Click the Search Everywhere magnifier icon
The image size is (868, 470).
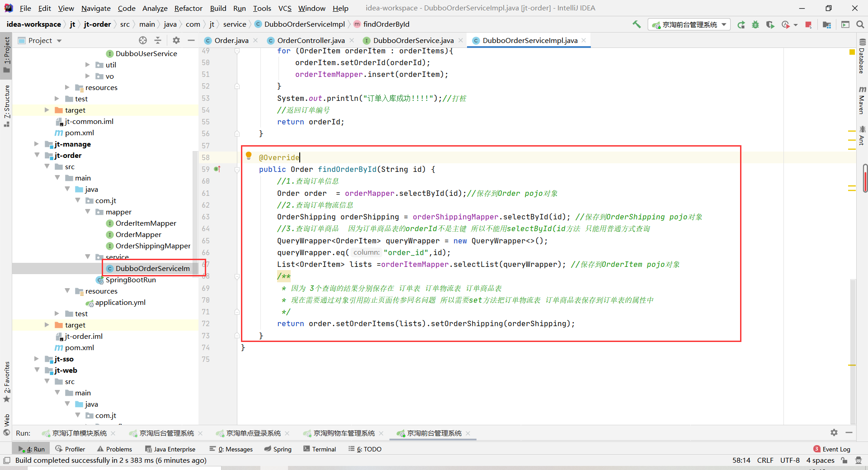(860, 24)
